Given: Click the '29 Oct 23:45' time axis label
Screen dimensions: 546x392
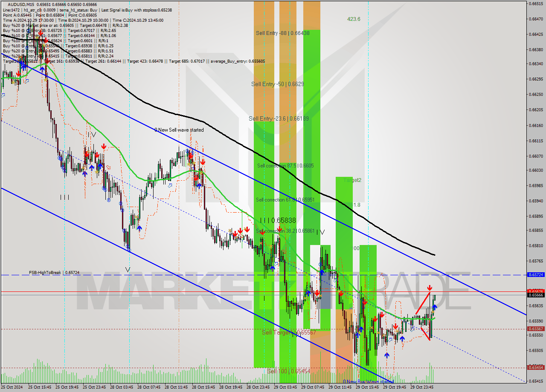Looking at the screenshot, I should 421,387.
